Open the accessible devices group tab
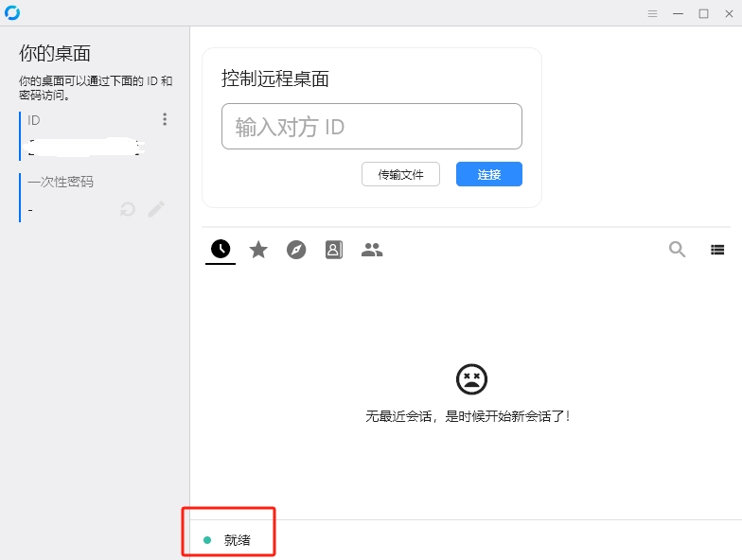Viewport: 742px width, 560px height. click(372, 250)
